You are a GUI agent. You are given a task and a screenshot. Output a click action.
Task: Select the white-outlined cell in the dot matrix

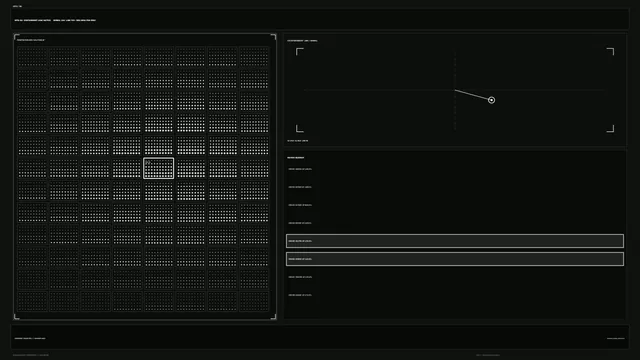pos(158,168)
